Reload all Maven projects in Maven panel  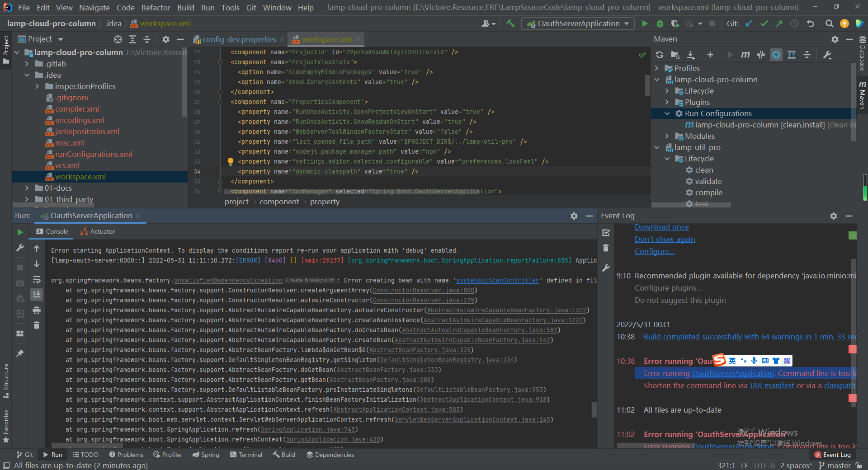[x=659, y=55]
